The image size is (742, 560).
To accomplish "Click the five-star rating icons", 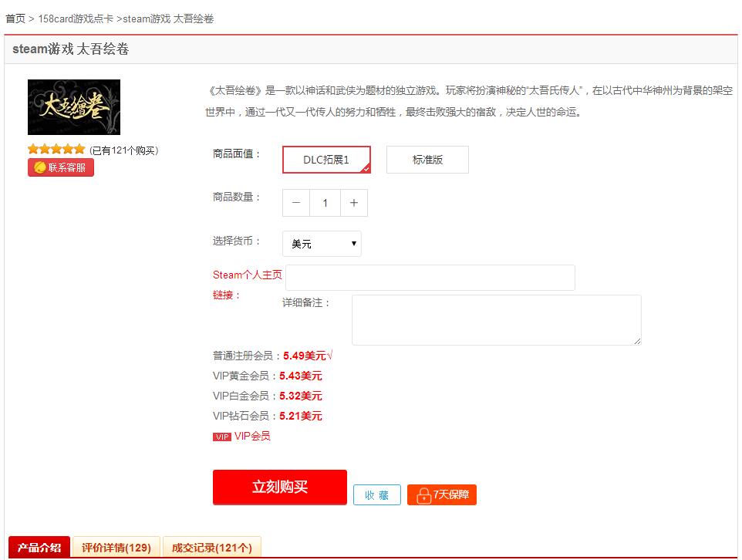I will point(56,150).
